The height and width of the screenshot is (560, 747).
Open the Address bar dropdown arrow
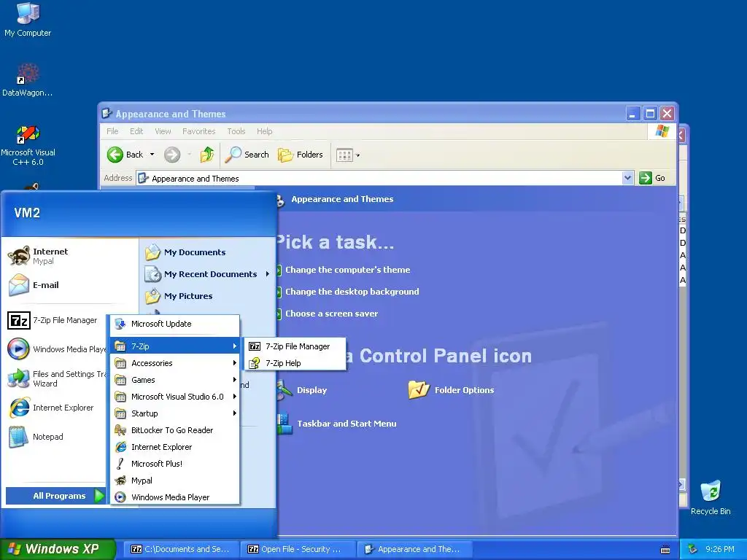pyautogui.click(x=627, y=178)
